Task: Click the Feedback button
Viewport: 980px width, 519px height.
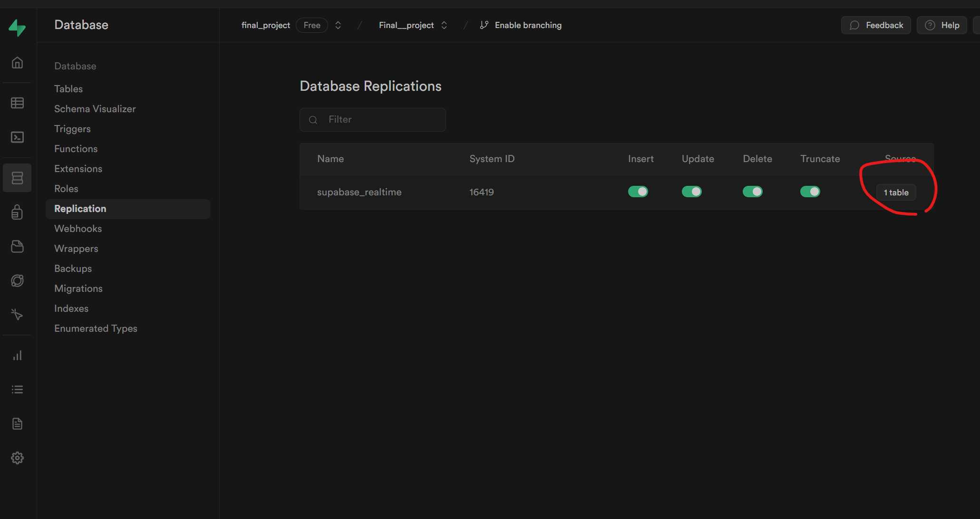Action: (876, 25)
